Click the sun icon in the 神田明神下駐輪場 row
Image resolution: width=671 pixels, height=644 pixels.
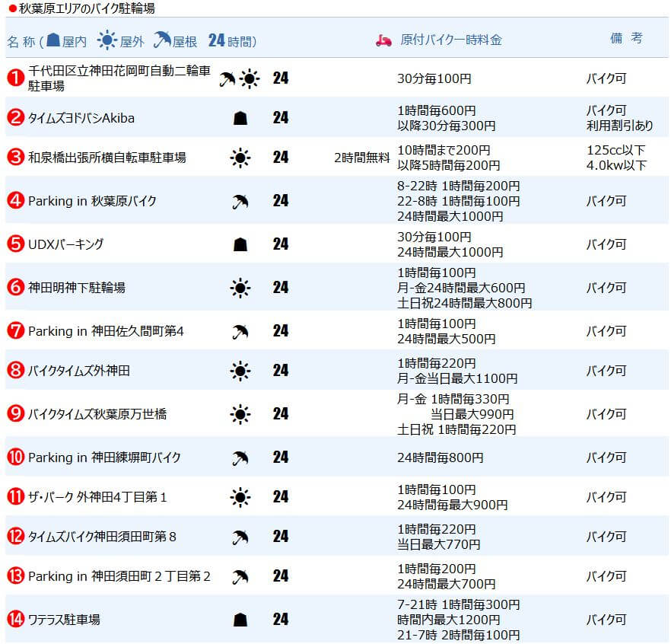click(240, 288)
